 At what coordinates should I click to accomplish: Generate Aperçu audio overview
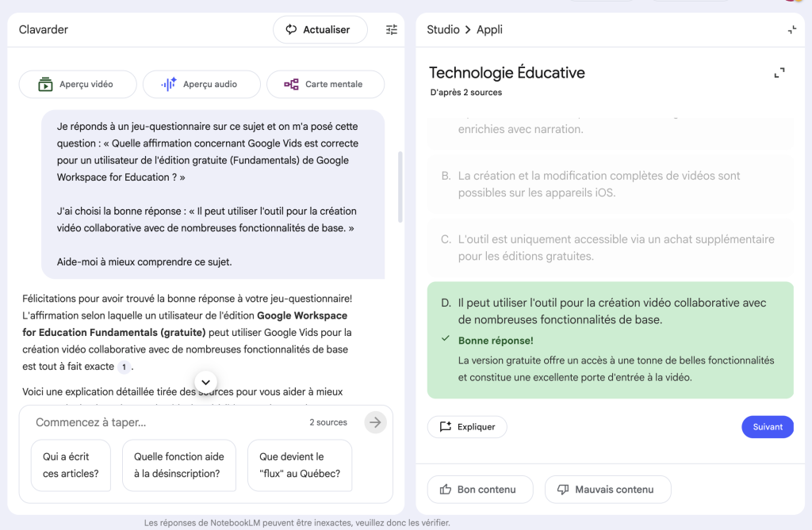pos(201,84)
